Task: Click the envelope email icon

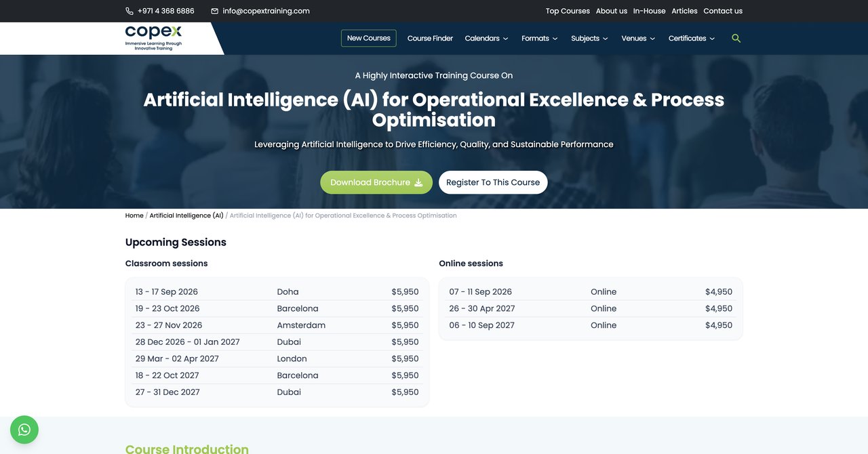Action: point(215,11)
